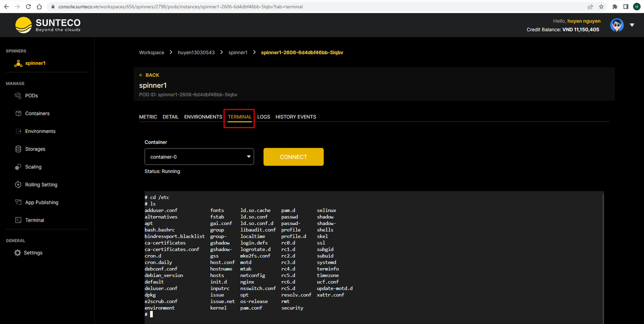
Task: Select the Rolling Setting menu label
Action: click(x=41, y=184)
